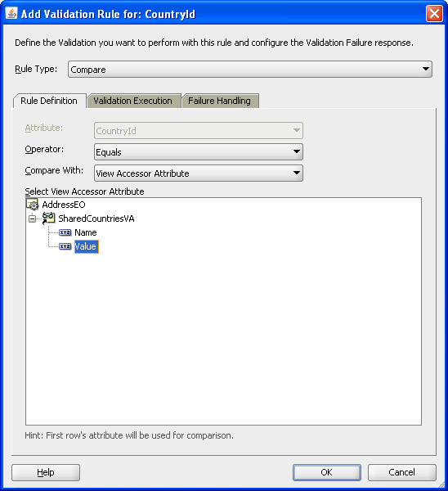Select the Name attribute in tree
The image size is (448, 491).
86,232
